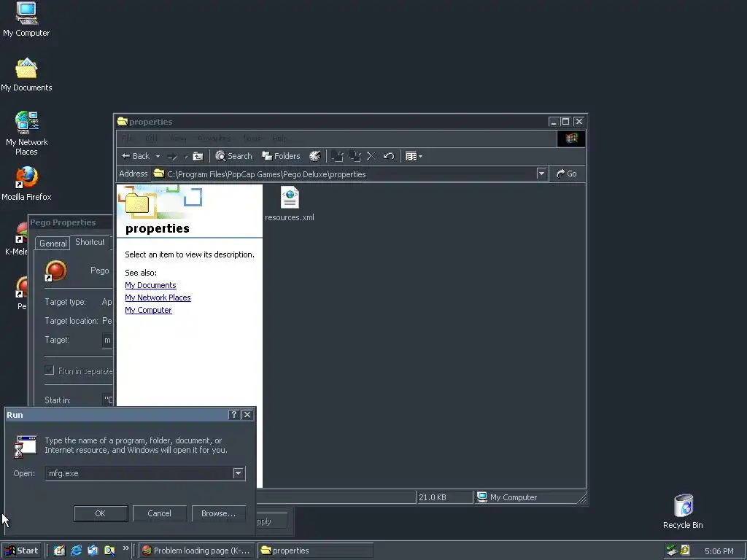Click My Computer zone in status bar

(507, 497)
